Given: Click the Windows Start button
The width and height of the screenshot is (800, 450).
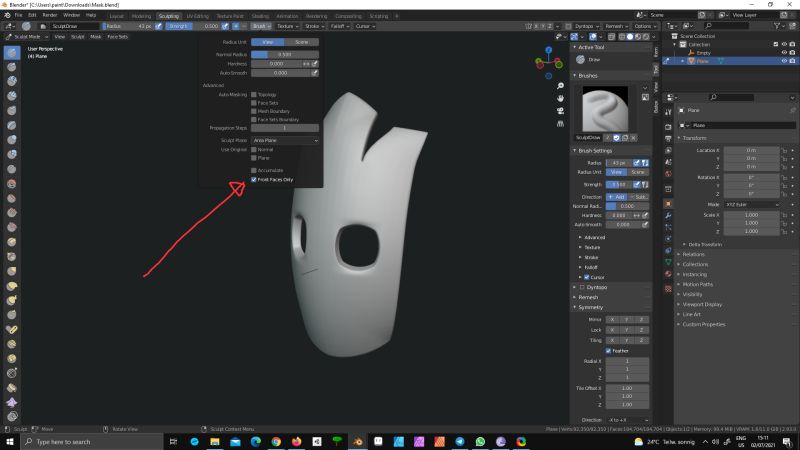Looking at the screenshot, I should click(10, 442).
